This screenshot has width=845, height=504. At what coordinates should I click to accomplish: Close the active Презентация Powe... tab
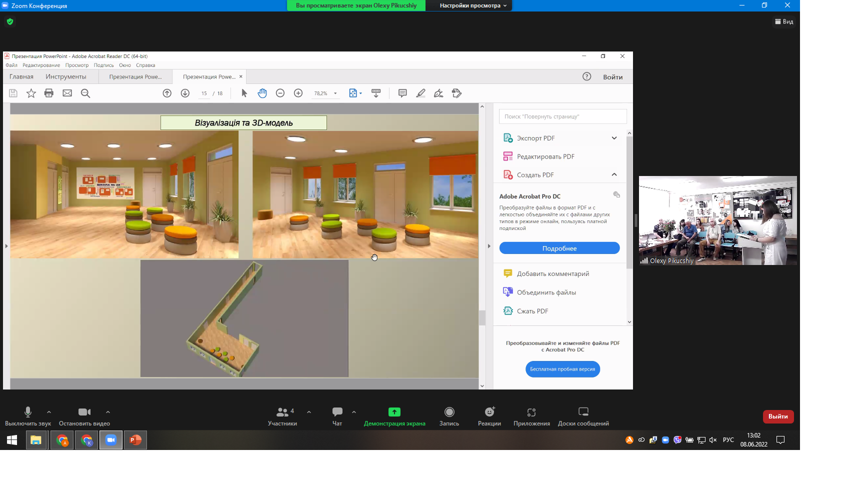tap(240, 76)
